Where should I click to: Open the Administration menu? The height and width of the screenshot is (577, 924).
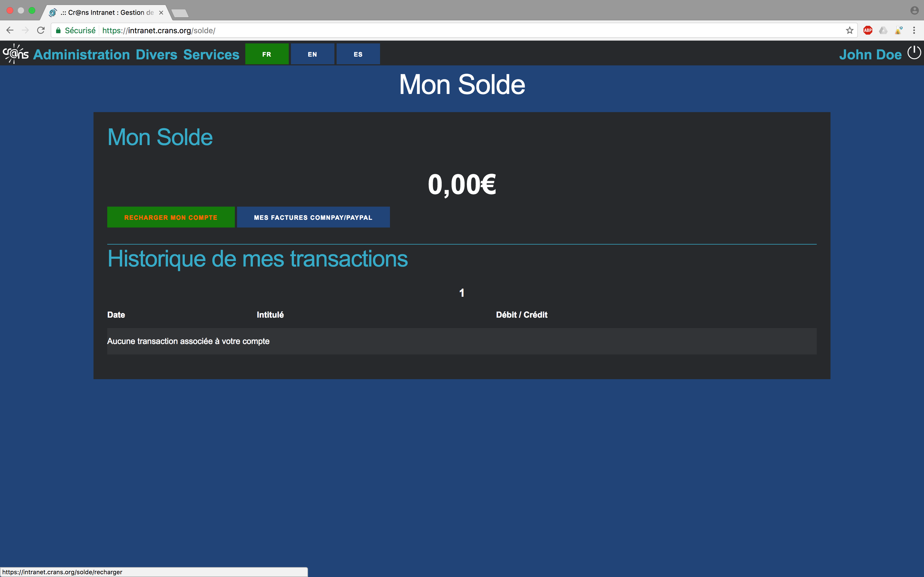(x=82, y=55)
